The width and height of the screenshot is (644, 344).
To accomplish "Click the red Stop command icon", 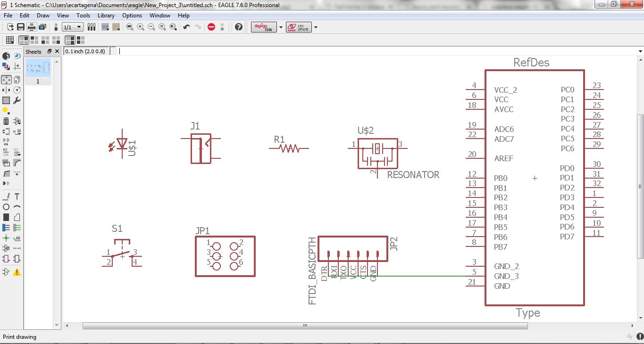I will (211, 27).
